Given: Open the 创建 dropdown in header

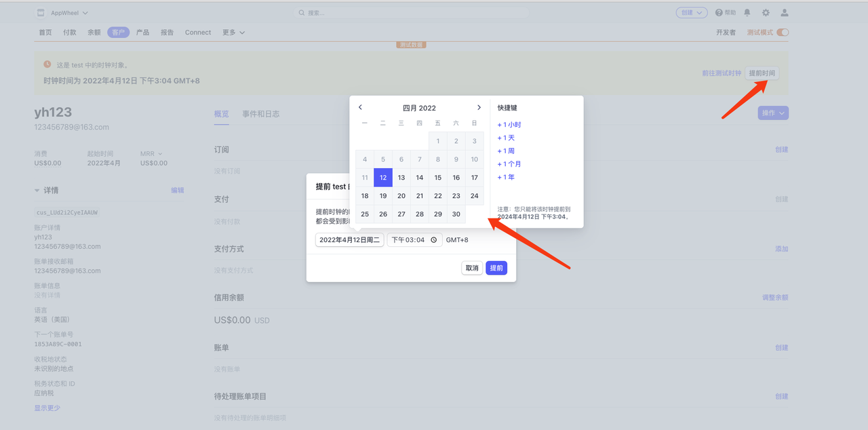Looking at the screenshot, I should (x=692, y=13).
